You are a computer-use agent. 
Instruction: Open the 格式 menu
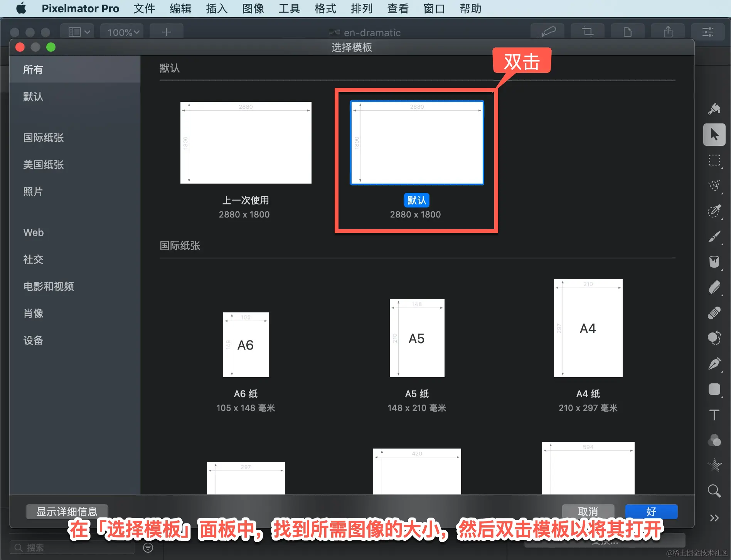tap(325, 8)
